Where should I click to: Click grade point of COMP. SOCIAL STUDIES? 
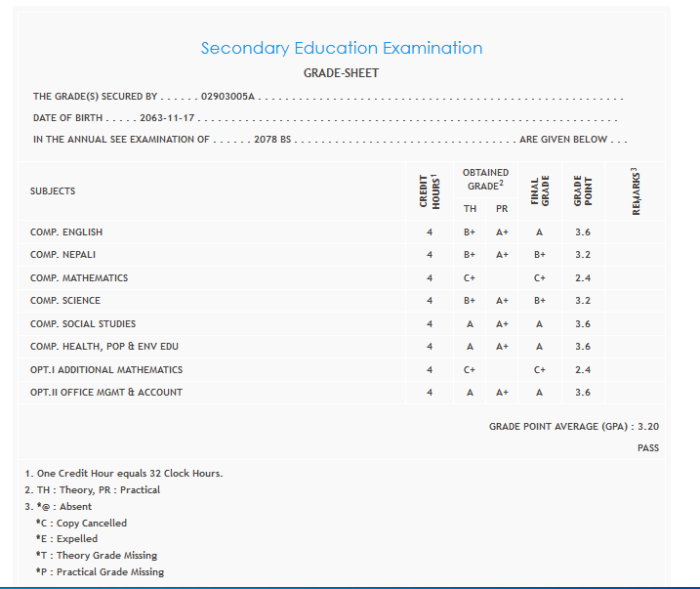[x=582, y=324]
